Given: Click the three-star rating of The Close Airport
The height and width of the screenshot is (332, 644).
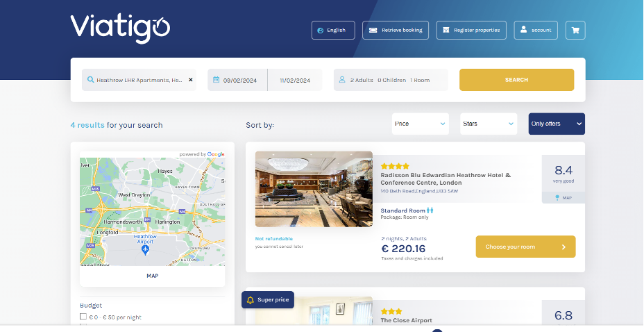Looking at the screenshot, I should (x=391, y=311).
